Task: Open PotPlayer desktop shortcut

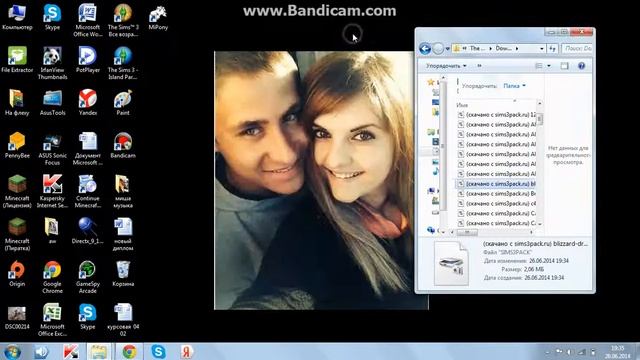Action: 87,60
